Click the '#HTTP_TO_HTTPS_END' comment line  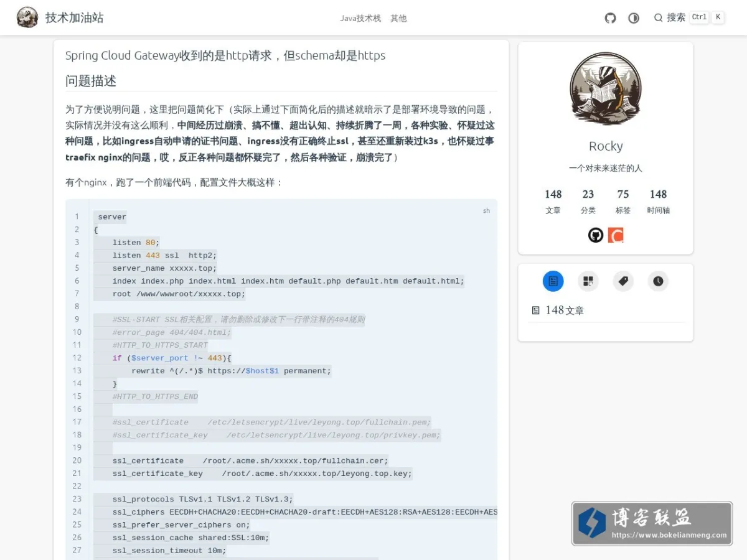[x=155, y=396]
